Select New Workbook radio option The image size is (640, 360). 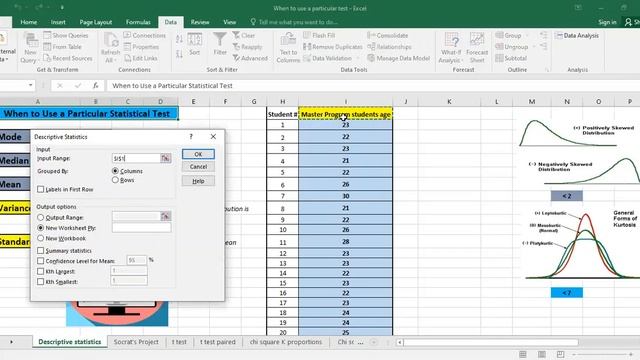(40, 238)
